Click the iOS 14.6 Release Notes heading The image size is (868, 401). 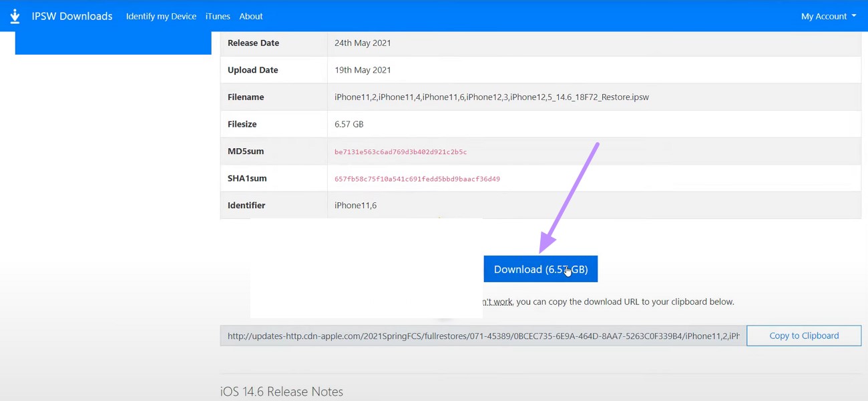point(282,392)
